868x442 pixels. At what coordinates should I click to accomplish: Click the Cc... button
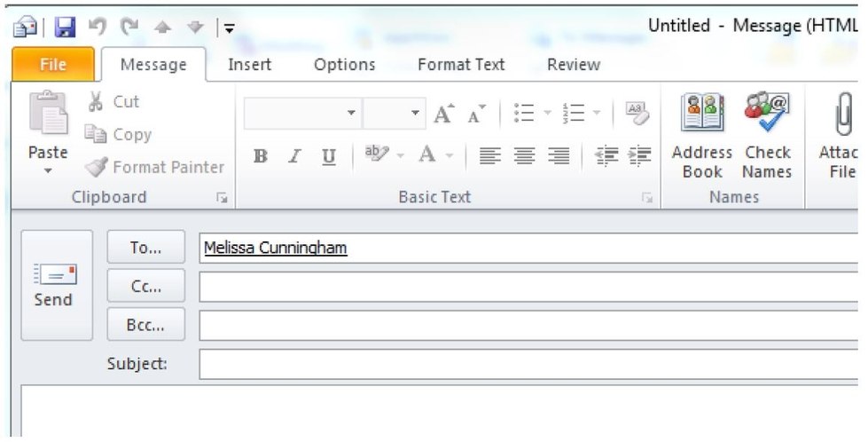coord(146,287)
